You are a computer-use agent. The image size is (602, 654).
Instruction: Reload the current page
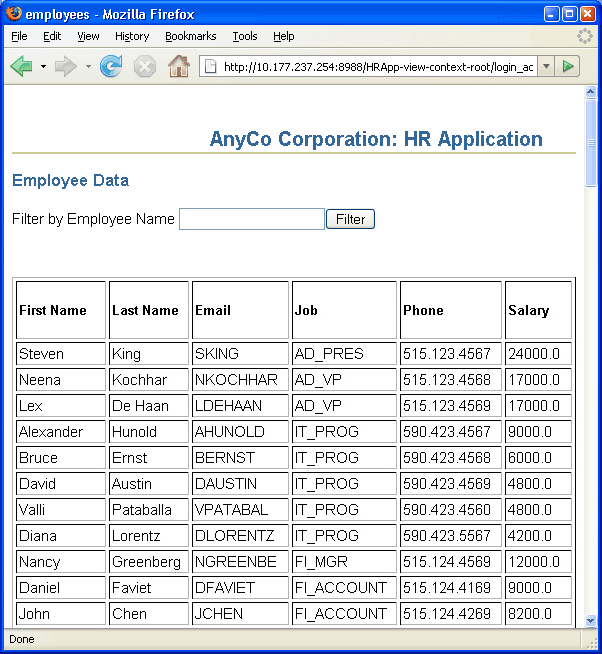tap(111, 66)
